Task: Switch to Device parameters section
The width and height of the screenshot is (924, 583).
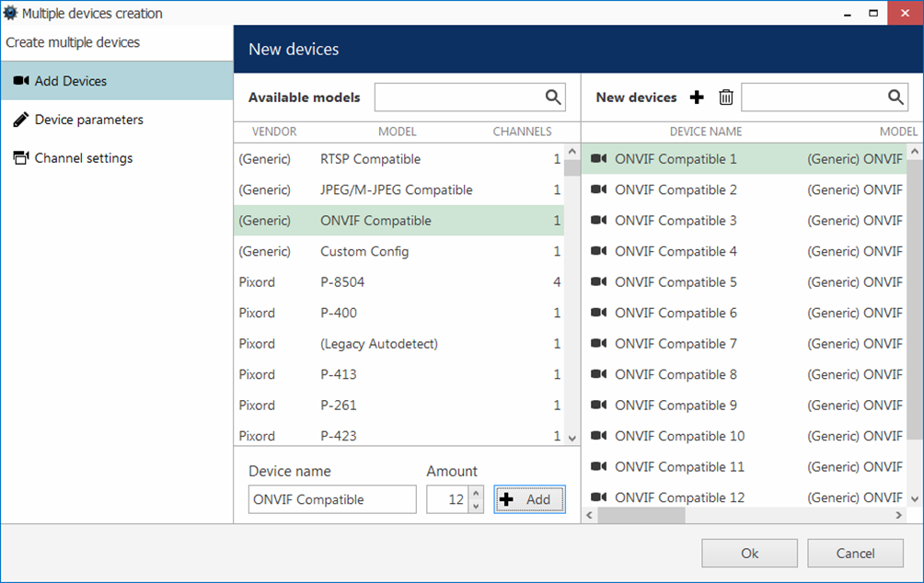Action: tap(88, 120)
